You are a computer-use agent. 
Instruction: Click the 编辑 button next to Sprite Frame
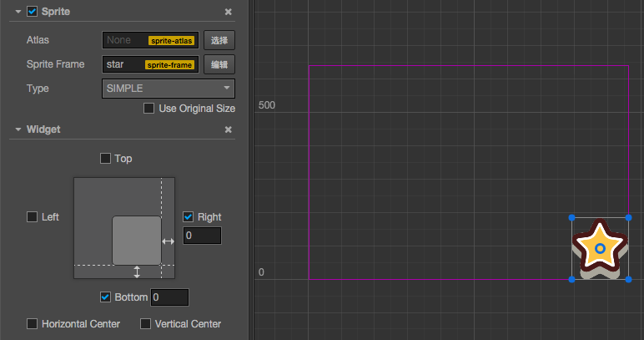click(x=219, y=64)
